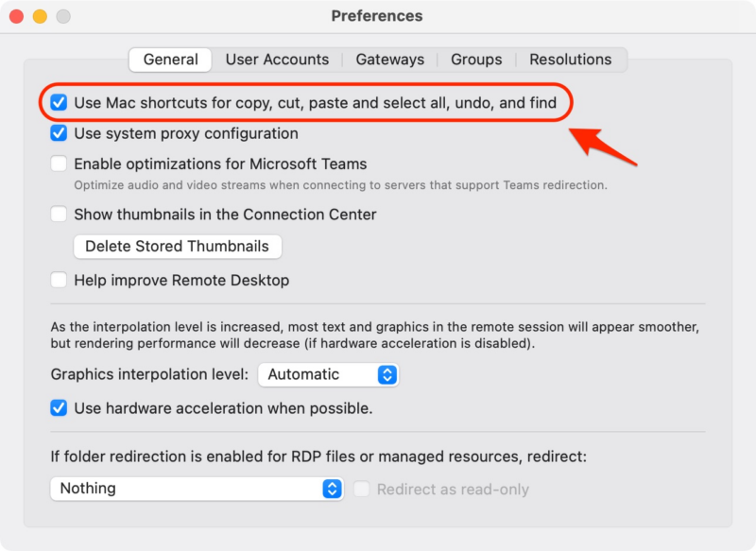Open the Resolutions tab

(571, 60)
